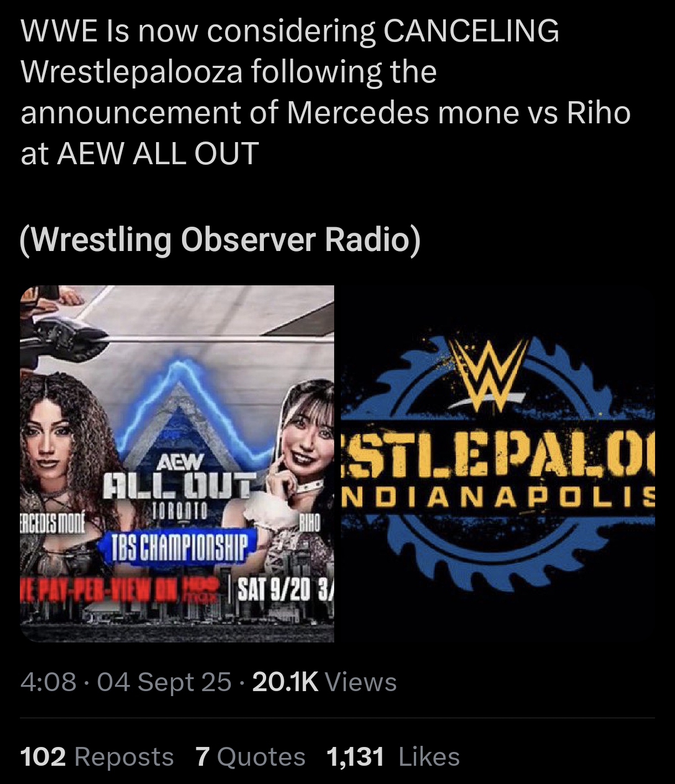Open the AEW All Out poster image
Viewport: 675px width, 784px height.
coord(177,463)
